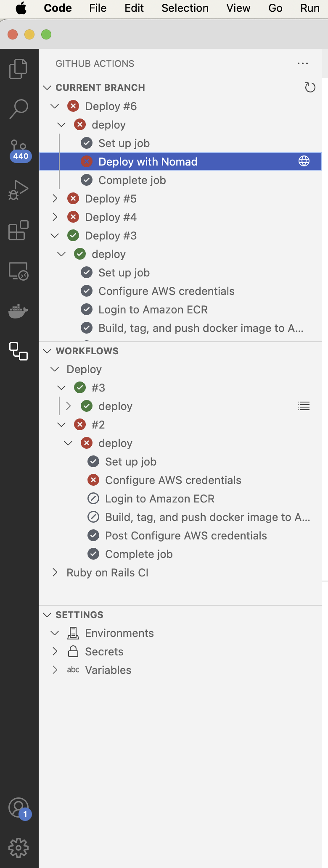
Task: Open the Docker extension panel
Action: pyautogui.click(x=19, y=311)
